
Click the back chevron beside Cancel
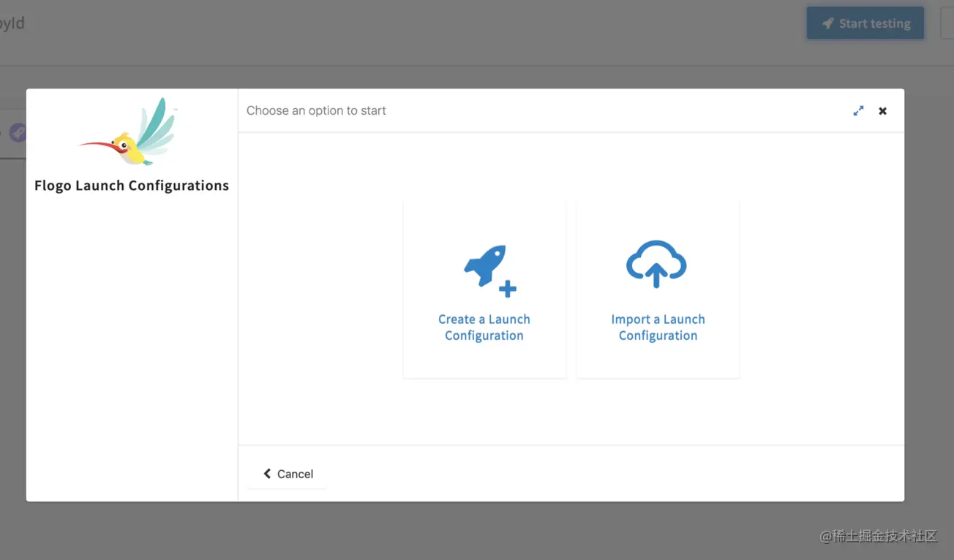(x=267, y=474)
